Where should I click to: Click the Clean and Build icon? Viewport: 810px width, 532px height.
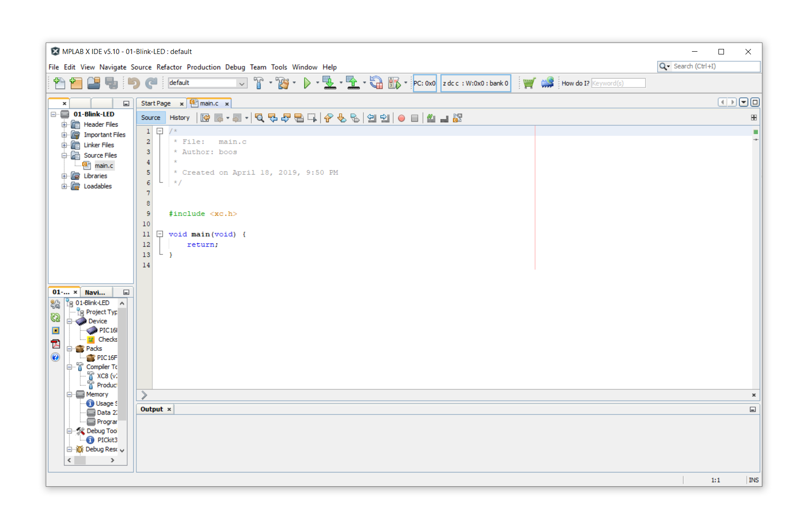(x=282, y=83)
